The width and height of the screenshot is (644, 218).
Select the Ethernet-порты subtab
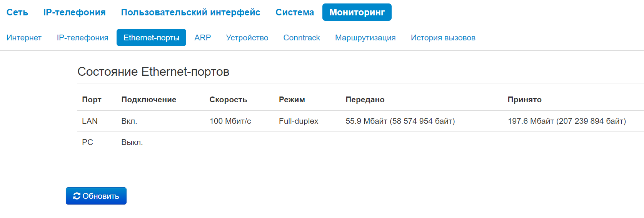(x=151, y=38)
